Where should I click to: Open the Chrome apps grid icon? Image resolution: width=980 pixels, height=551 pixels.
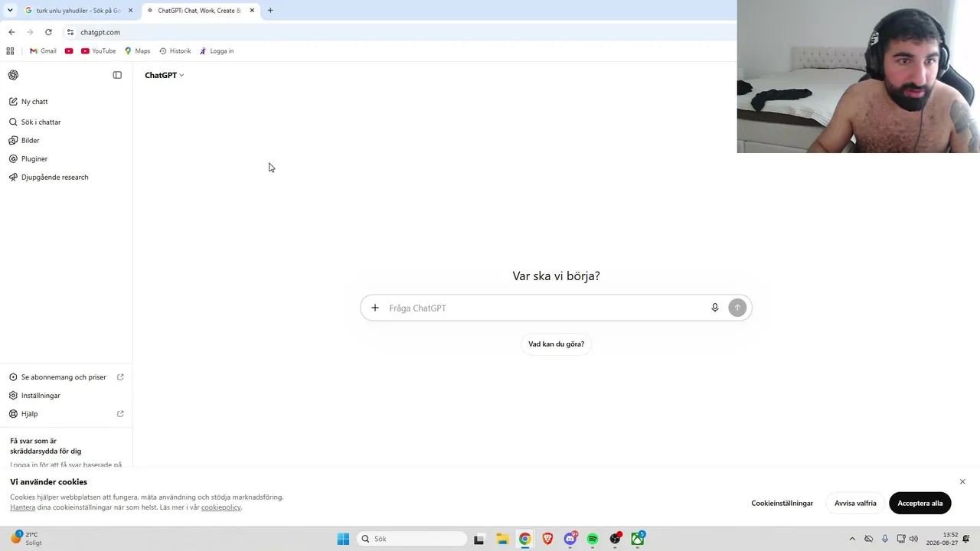10,51
